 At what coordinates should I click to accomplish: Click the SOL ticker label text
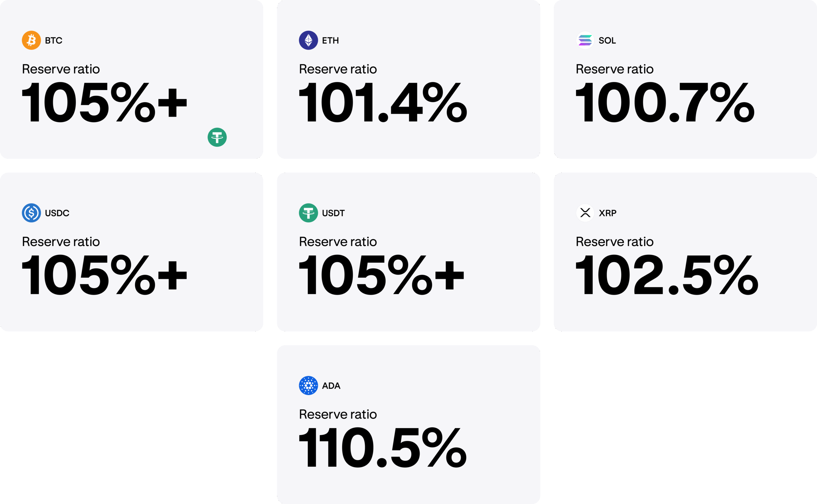point(607,41)
